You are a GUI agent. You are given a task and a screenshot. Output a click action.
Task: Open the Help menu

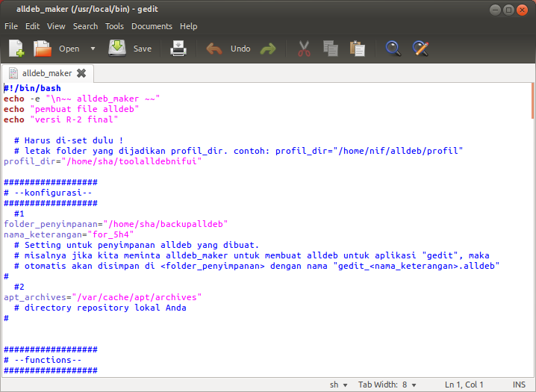189,26
